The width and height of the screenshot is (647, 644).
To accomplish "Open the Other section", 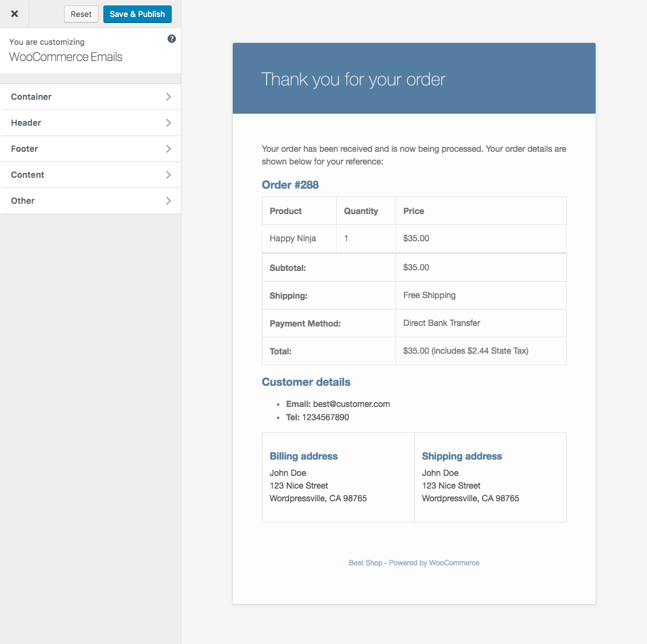I will point(90,201).
